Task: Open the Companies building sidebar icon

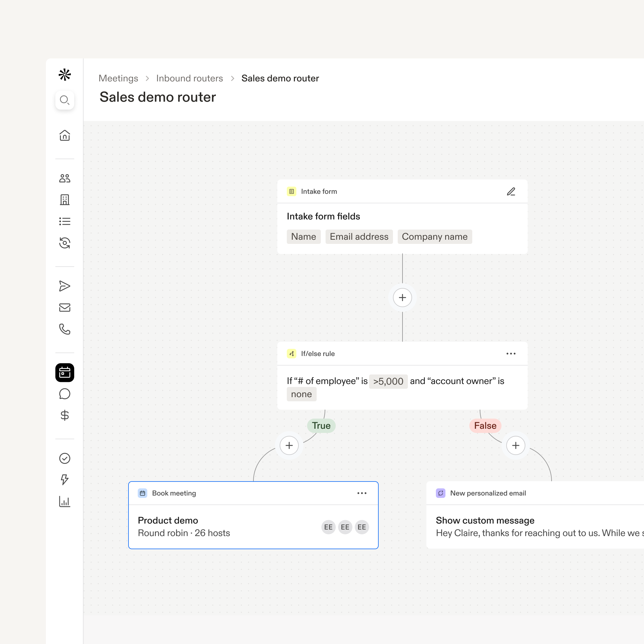Action: [64, 200]
